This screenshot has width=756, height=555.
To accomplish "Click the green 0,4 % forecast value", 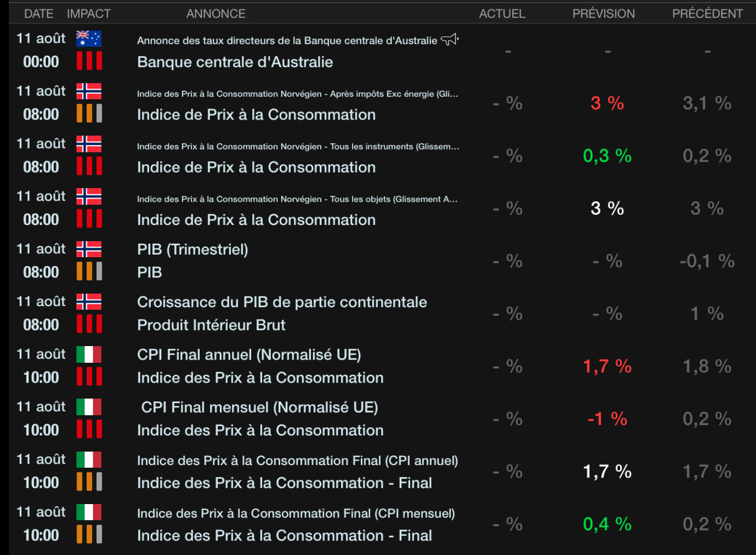I will [x=607, y=524].
